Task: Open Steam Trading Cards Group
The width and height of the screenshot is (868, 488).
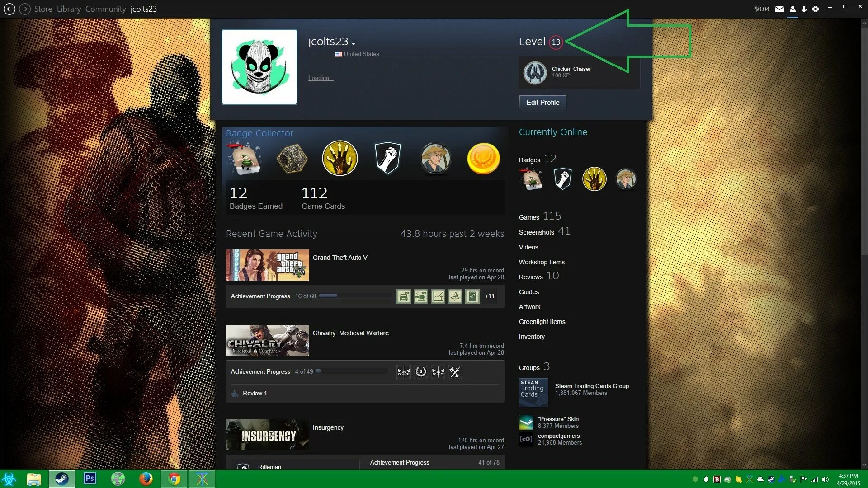Action: [591, 386]
